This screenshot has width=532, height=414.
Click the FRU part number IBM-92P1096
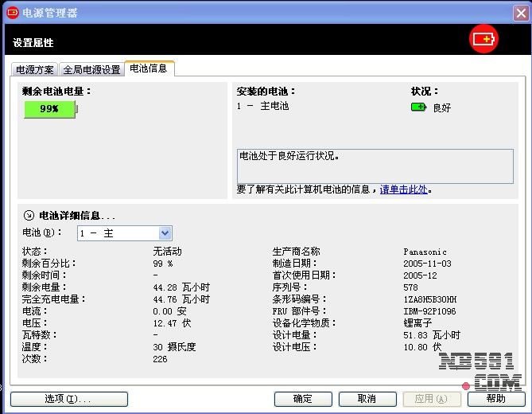[429, 311]
